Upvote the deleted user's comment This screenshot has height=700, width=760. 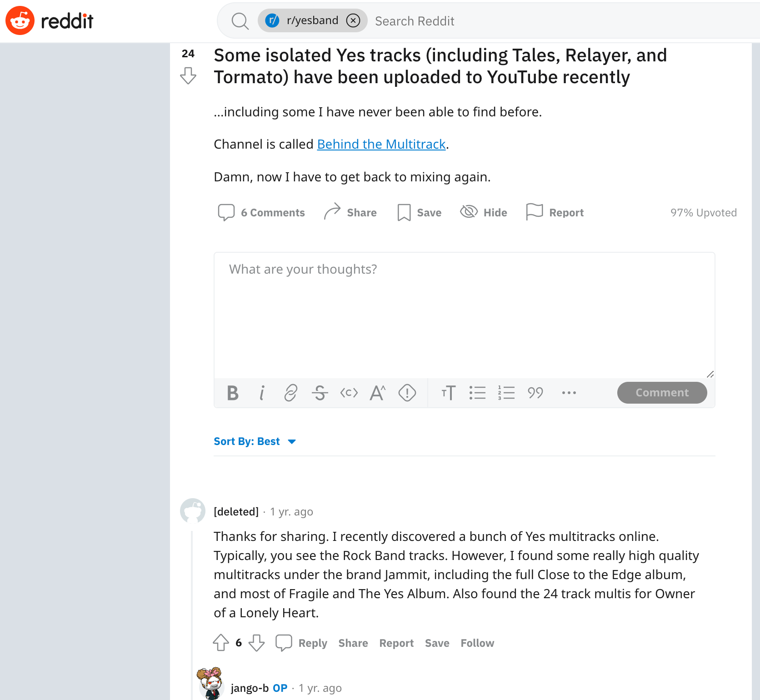[x=221, y=643]
